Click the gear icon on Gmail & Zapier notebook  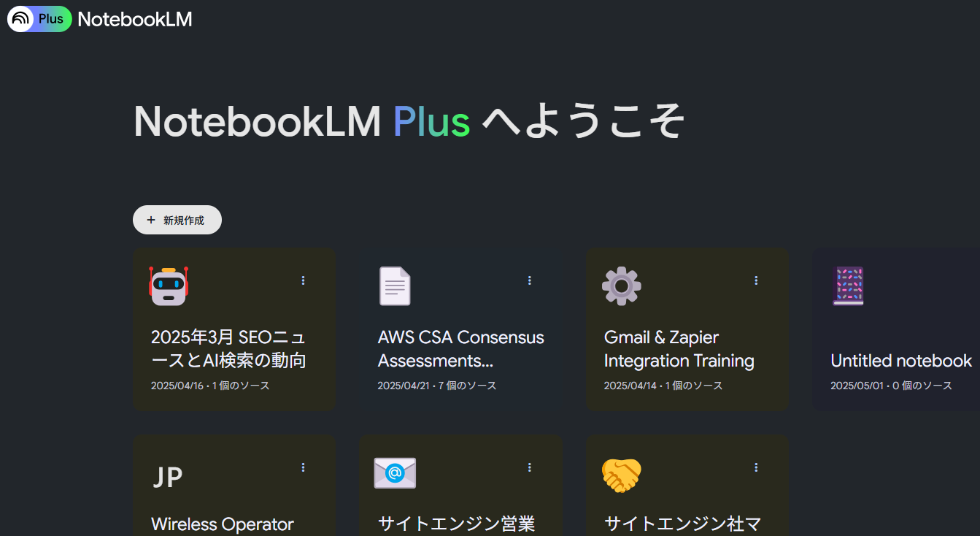(x=622, y=286)
